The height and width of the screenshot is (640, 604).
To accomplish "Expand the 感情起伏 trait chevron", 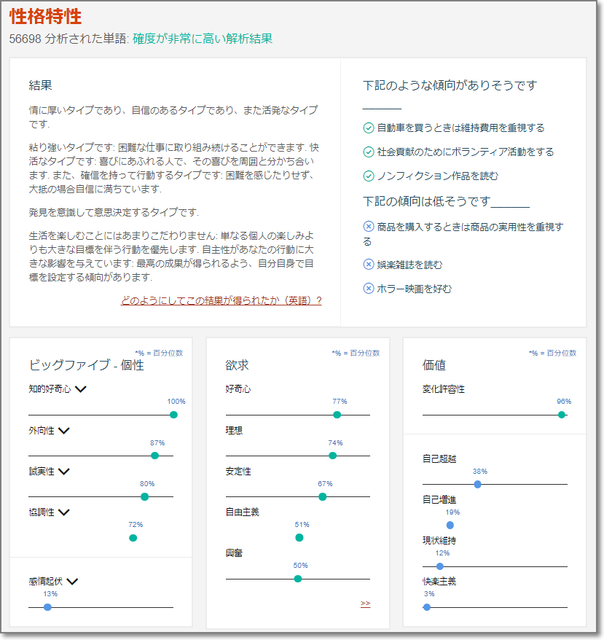I will click(x=72, y=580).
